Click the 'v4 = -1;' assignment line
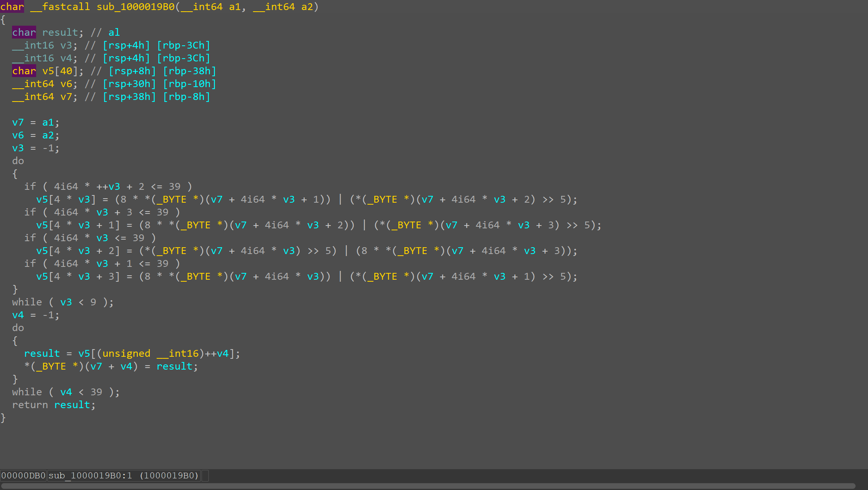 tap(35, 315)
